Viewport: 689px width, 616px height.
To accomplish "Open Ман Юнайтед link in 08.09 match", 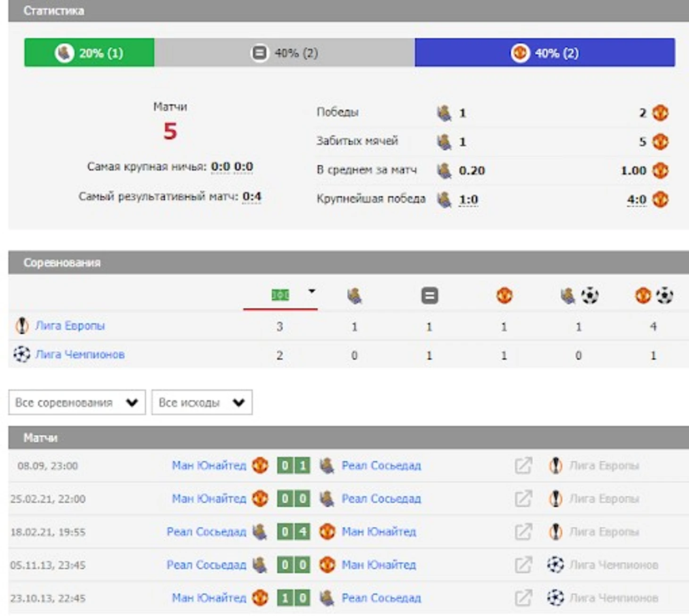I will pyautogui.click(x=209, y=465).
